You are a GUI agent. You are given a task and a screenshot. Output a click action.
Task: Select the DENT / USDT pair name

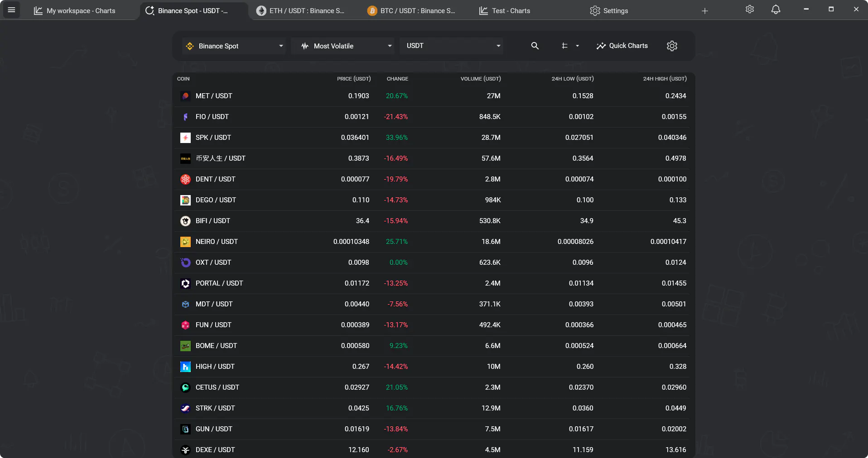click(216, 179)
